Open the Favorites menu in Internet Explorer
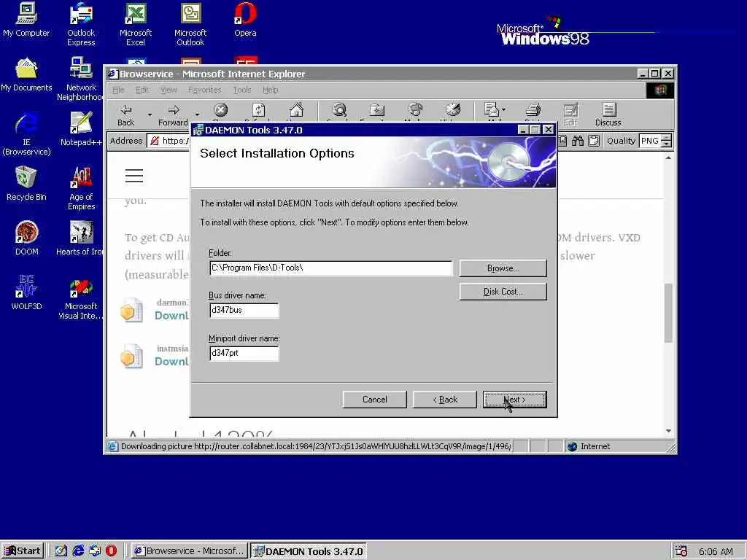The image size is (747, 560). [x=205, y=90]
